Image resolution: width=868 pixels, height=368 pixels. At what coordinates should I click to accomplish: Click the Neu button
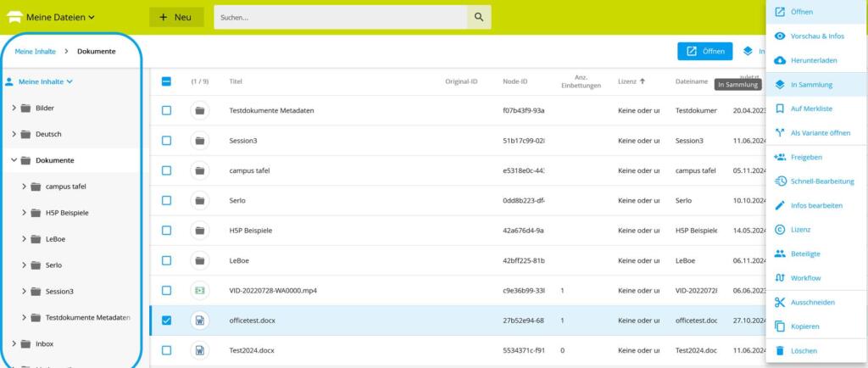pos(176,17)
